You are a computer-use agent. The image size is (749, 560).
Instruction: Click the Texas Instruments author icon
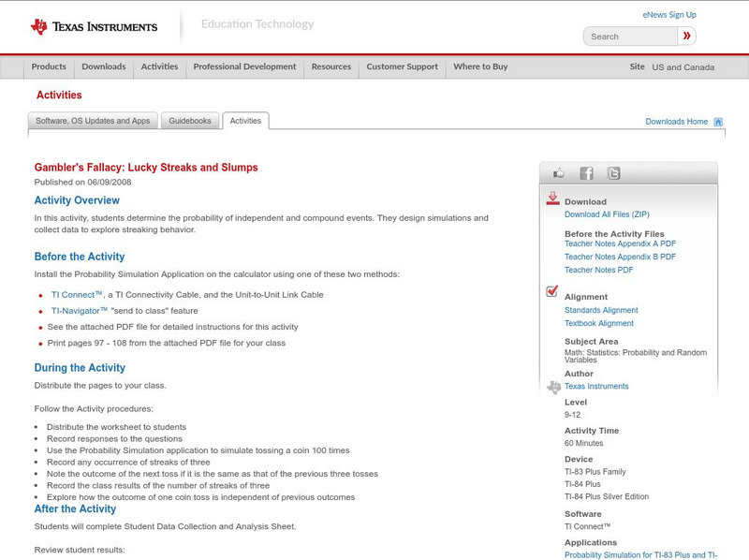[552, 386]
